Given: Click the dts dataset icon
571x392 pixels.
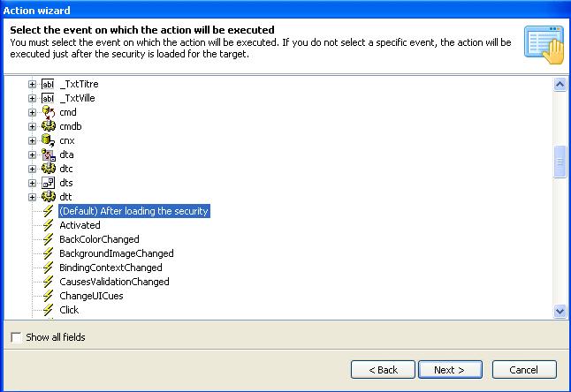Looking at the screenshot, I should pos(49,183).
